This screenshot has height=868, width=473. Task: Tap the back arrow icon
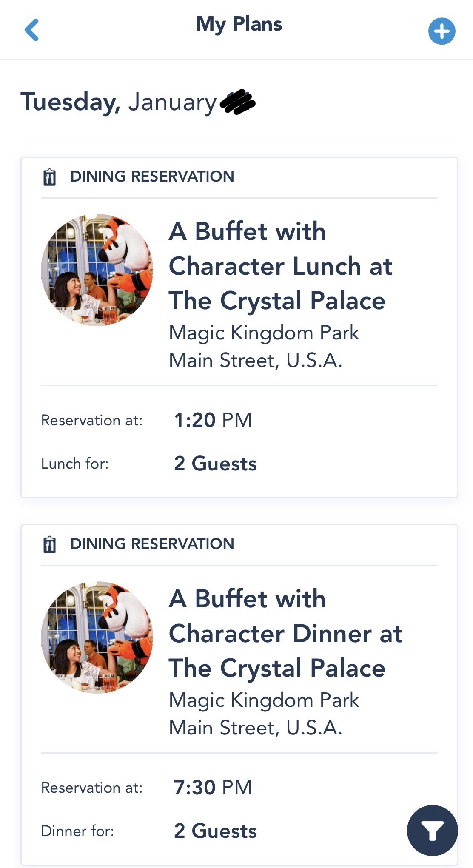pos(32,30)
